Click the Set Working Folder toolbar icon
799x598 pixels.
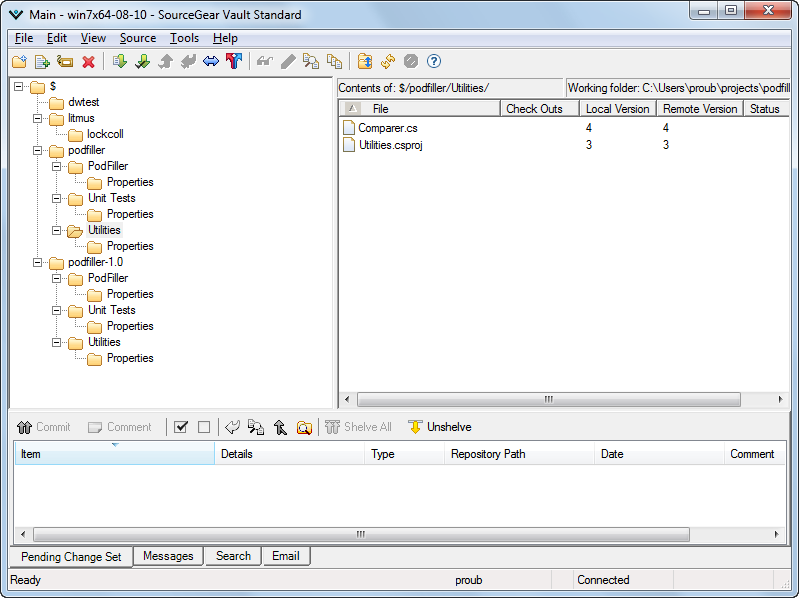(x=365, y=62)
